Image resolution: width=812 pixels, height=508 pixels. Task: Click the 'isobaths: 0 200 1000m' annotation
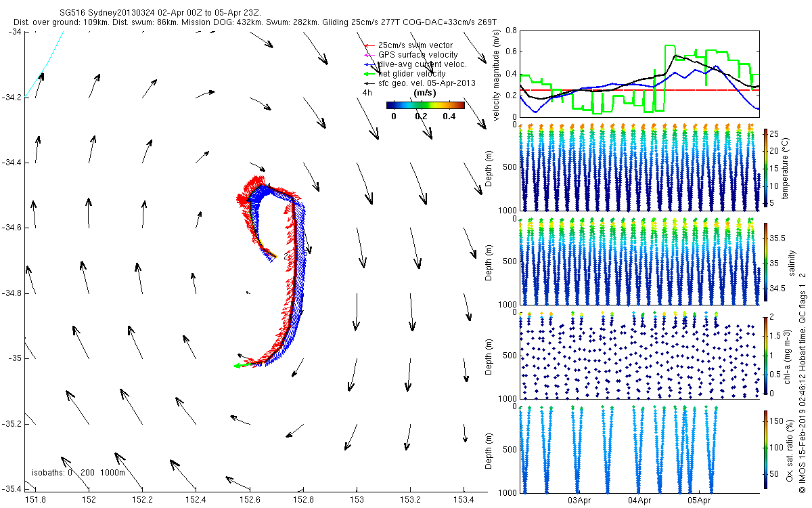point(78,473)
